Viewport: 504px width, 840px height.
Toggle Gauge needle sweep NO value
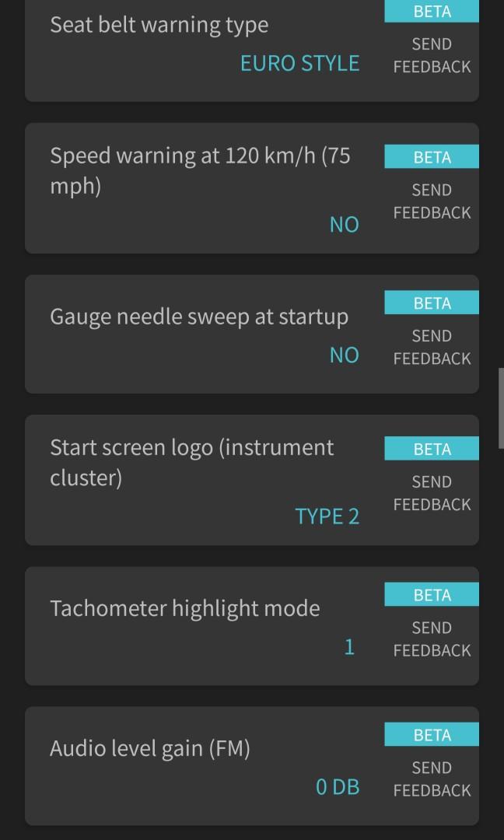(x=344, y=355)
